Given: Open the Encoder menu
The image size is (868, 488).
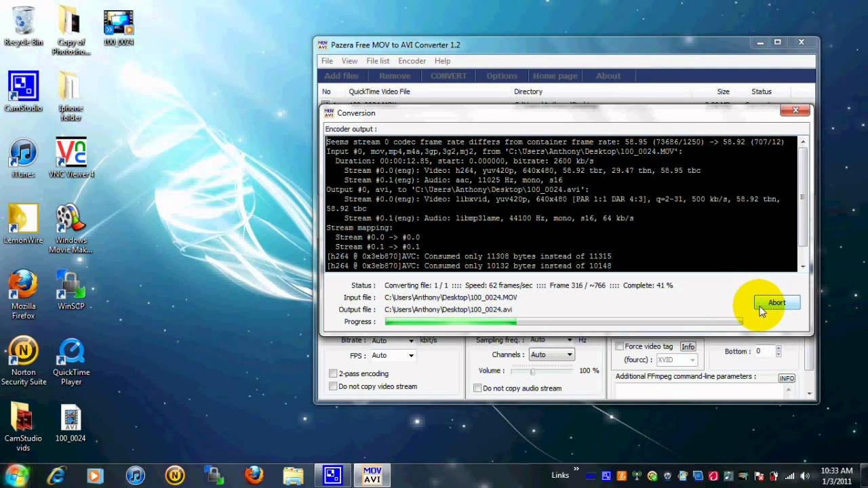Looking at the screenshot, I should click(412, 61).
